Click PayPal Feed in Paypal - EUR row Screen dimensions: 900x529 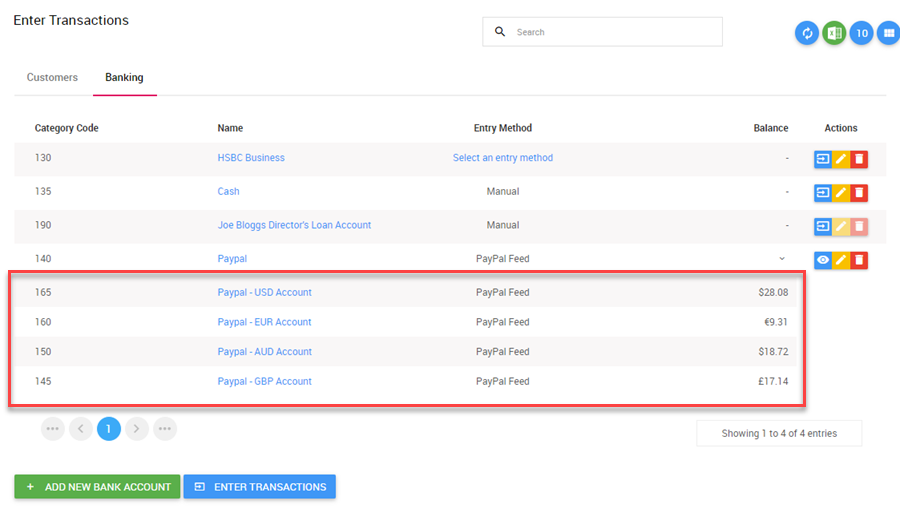point(503,322)
